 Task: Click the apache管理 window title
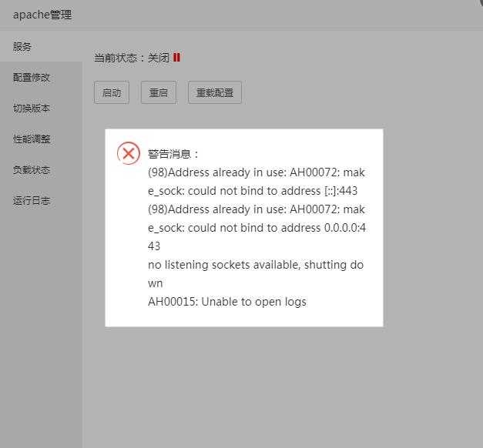tap(42, 15)
